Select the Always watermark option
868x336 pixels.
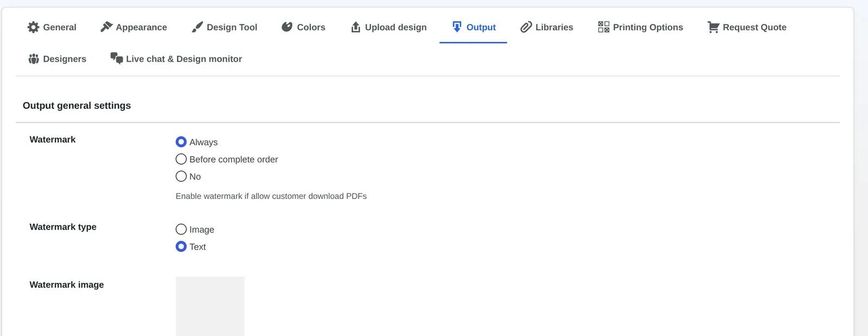coord(181,142)
